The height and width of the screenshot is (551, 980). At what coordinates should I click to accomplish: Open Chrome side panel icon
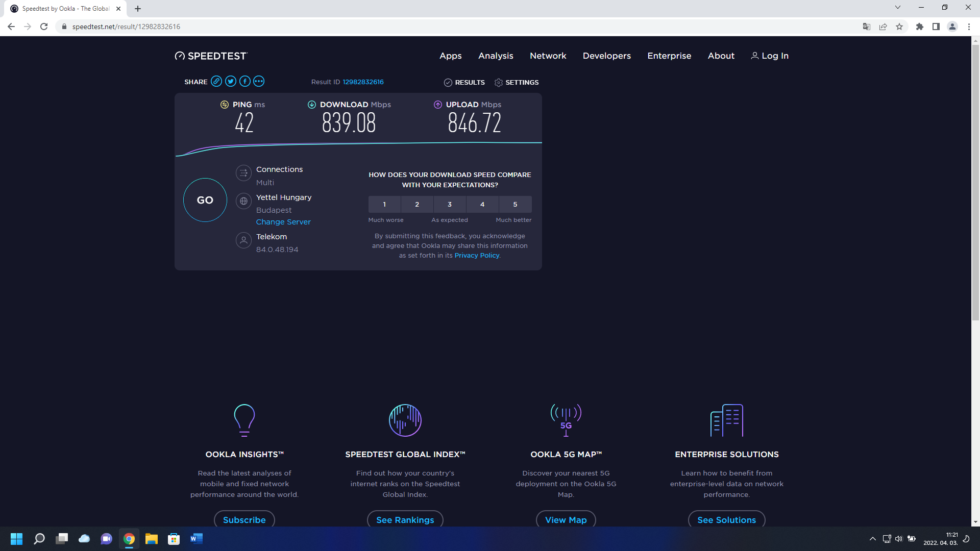click(936, 27)
